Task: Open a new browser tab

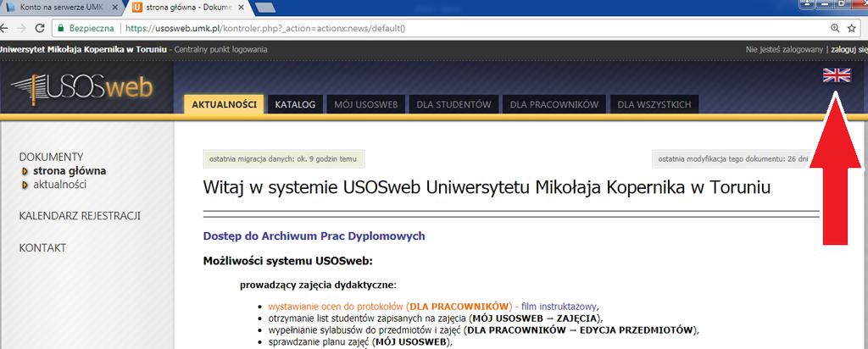Action: (x=267, y=8)
